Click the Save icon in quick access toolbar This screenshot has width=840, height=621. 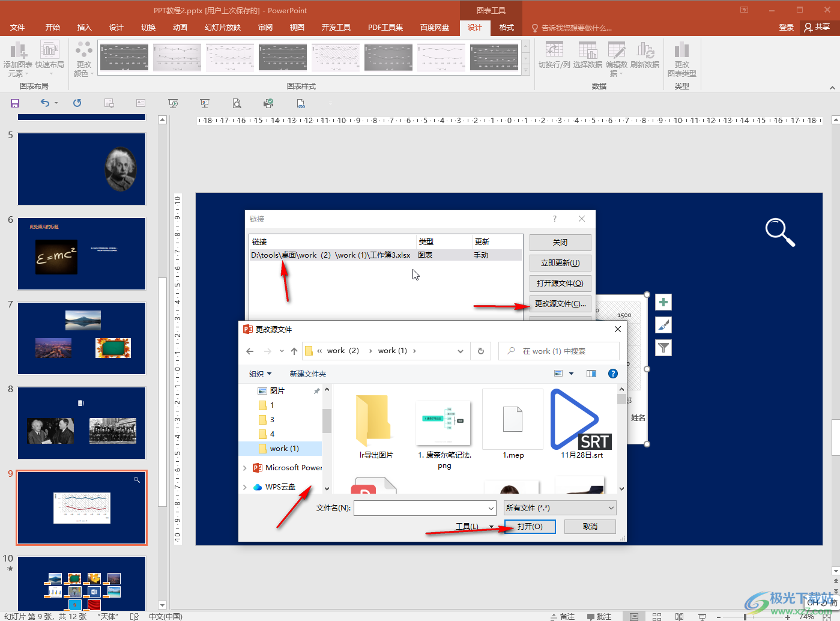pyautogui.click(x=15, y=103)
